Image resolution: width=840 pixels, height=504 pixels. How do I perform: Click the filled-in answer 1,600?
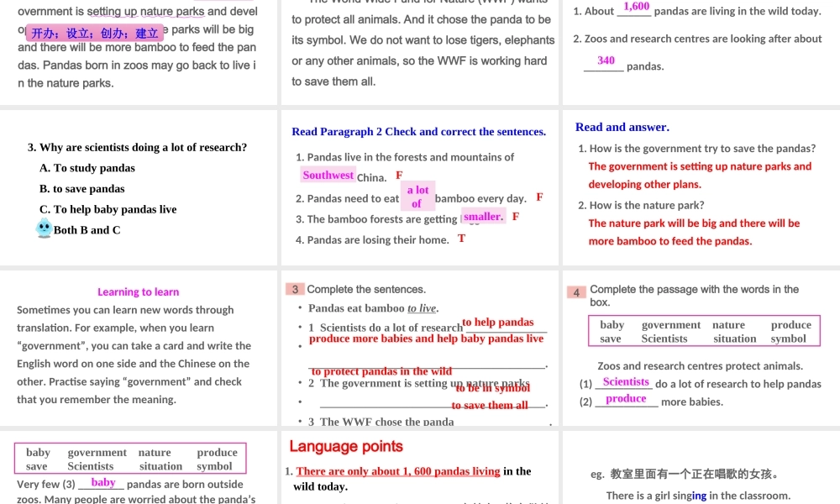point(636,7)
